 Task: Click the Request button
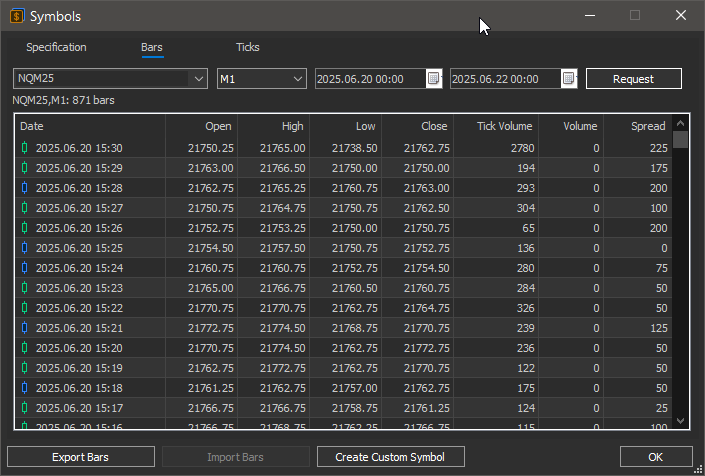point(634,79)
